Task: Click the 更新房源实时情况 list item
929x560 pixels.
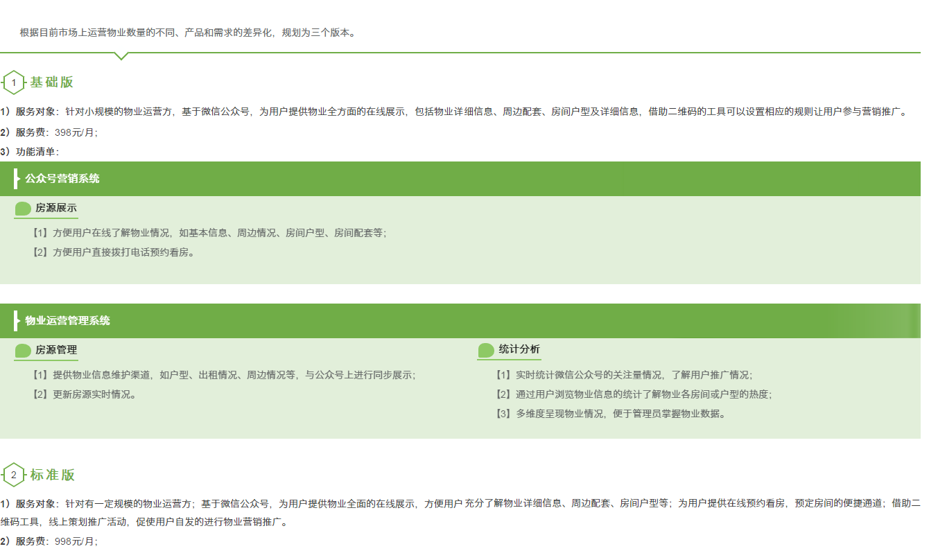Action: 86,394
